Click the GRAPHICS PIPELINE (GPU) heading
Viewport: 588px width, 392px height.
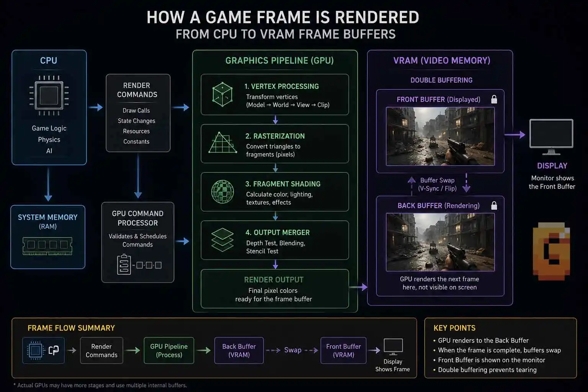pyautogui.click(x=279, y=60)
